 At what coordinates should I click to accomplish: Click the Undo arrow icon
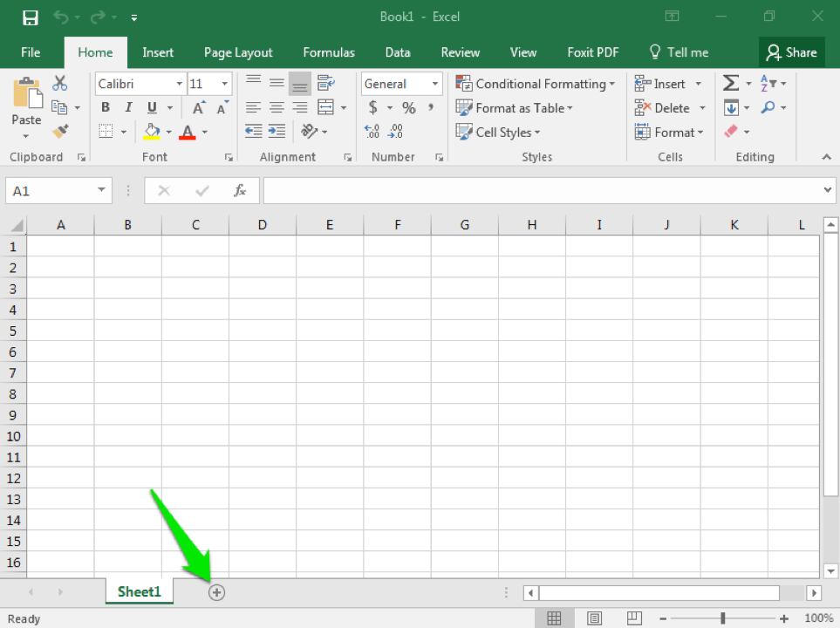[60, 17]
